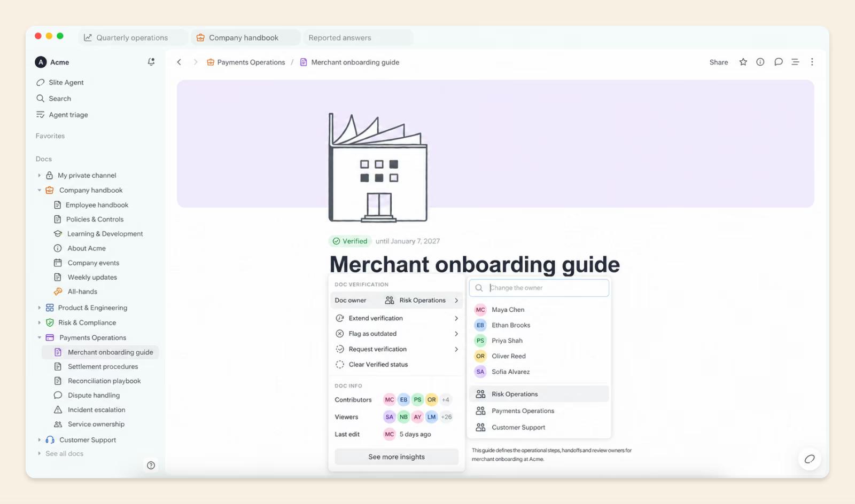Open Weekly updates doc

coord(85,277)
